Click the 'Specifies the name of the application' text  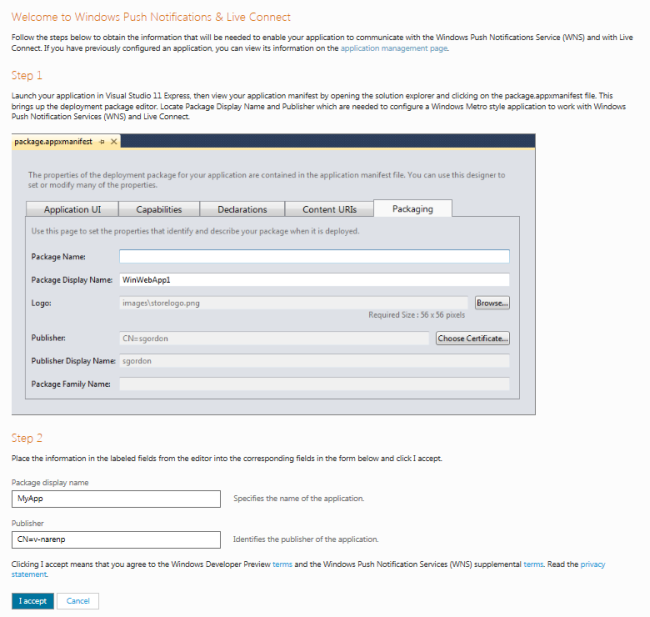point(298,498)
